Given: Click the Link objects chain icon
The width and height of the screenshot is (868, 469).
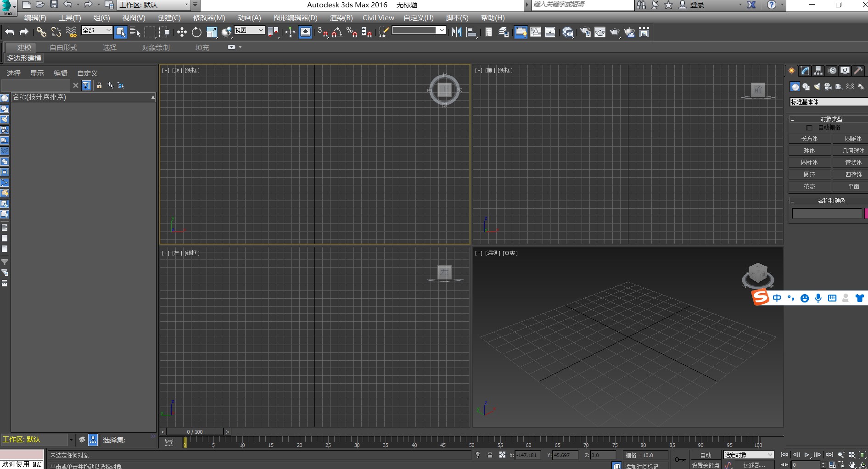Looking at the screenshot, I should (41, 32).
